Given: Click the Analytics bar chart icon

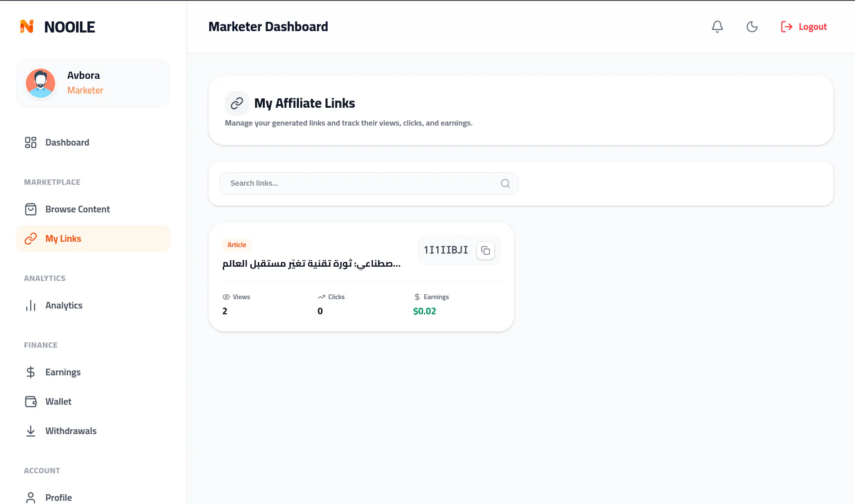Looking at the screenshot, I should pos(31,305).
